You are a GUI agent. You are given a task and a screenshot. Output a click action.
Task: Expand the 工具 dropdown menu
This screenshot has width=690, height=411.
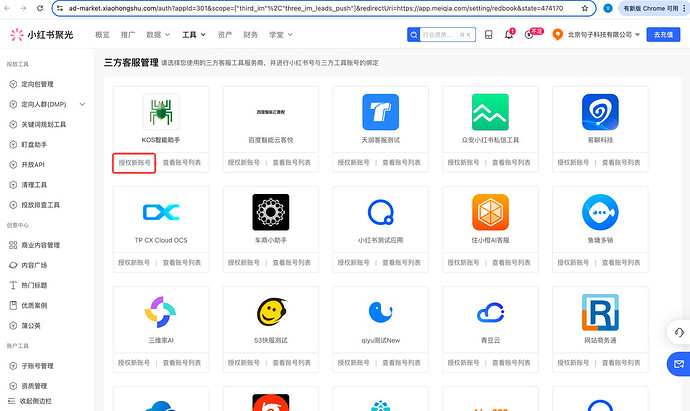(194, 34)
